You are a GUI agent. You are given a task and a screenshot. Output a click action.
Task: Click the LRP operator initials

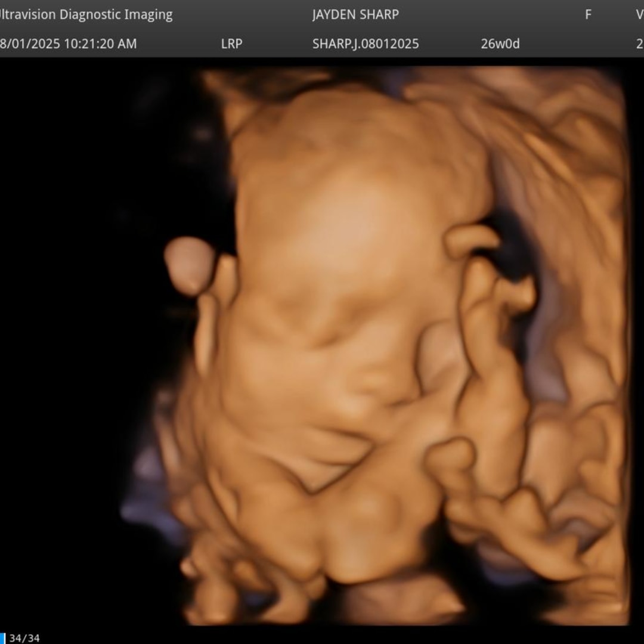(231, 44)
